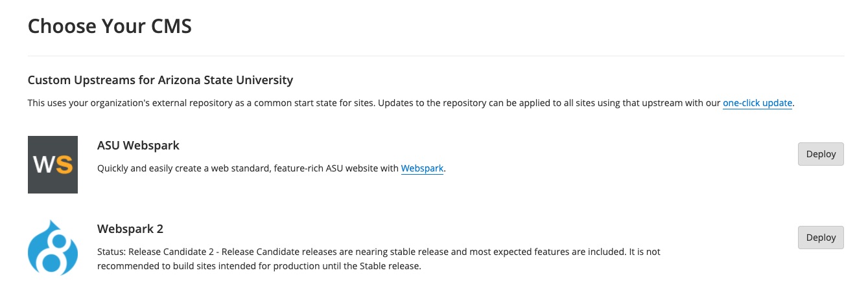Select the ASU Webspark title
The image size is (868, 299).
coord(138,145)
